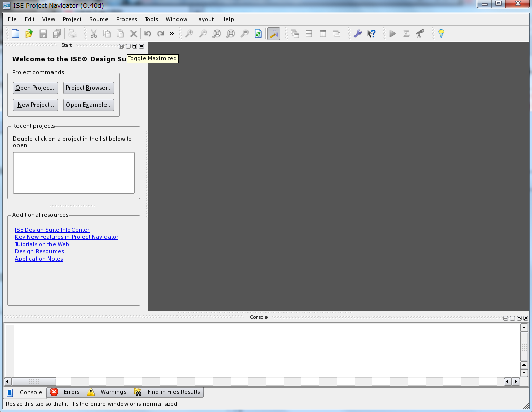
Task: Open the Design Resources link
Action: pos(39,251)
